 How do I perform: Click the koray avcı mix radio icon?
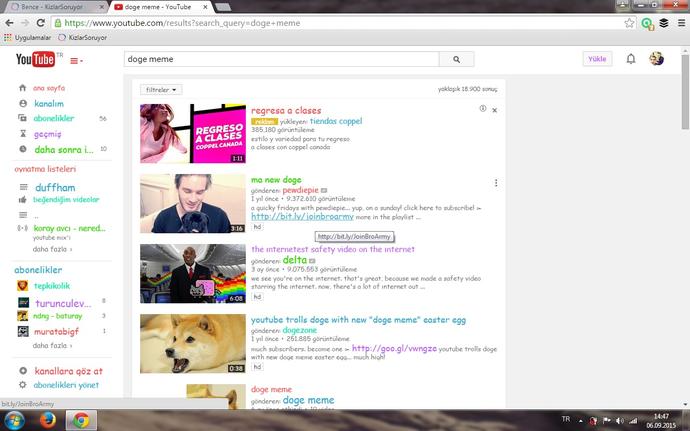point(23,228)
